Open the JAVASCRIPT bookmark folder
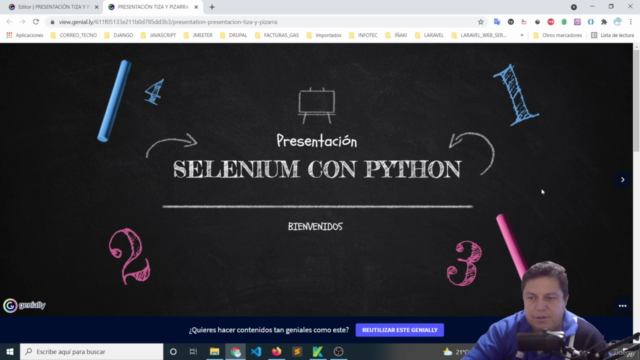 [158, 35]
